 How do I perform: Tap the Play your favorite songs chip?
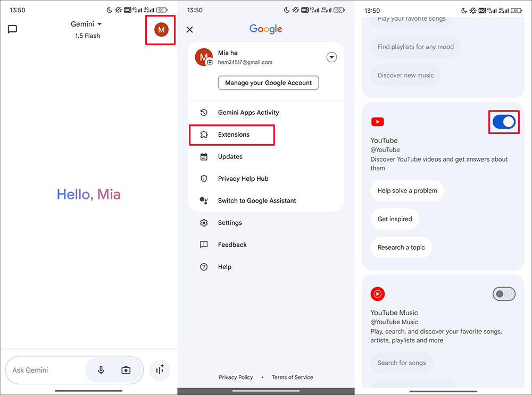[x=412, y=21]
